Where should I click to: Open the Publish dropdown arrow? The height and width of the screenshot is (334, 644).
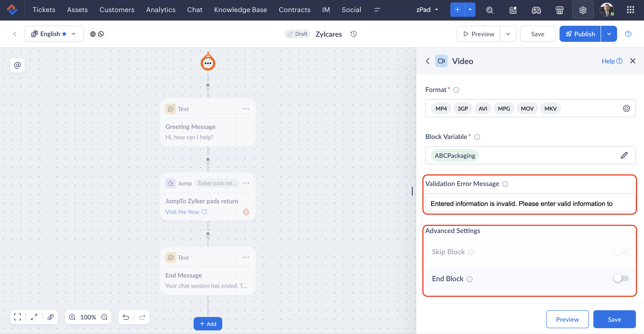tap(609, 34)
